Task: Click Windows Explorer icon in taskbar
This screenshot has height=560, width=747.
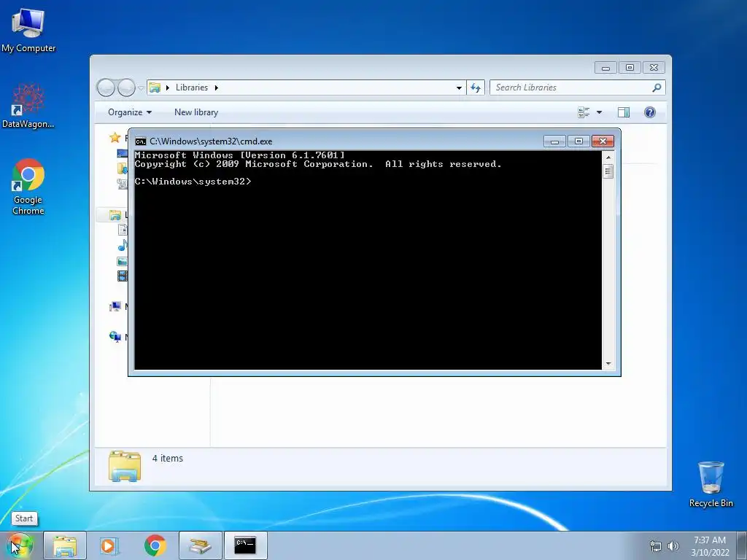Action: [x=65, y=545]
